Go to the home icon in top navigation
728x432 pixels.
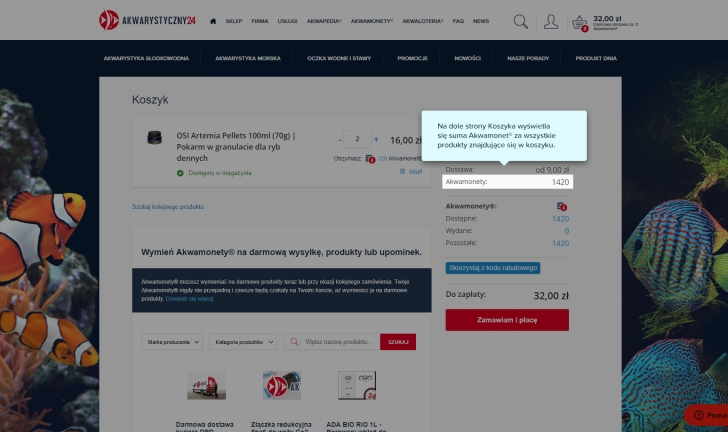tap(213, 21)
